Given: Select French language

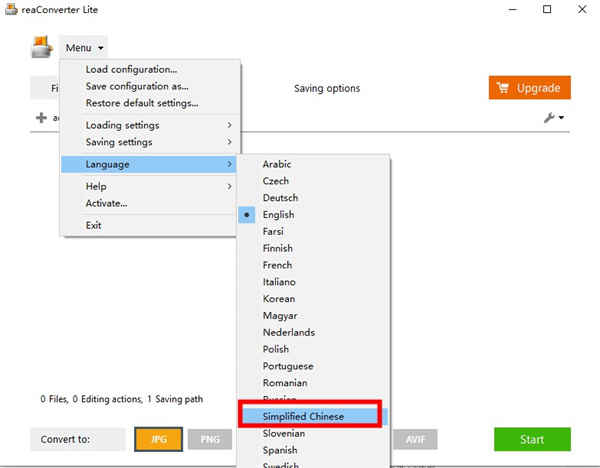Looking at the screenshot, I should [x=313, y=265].
